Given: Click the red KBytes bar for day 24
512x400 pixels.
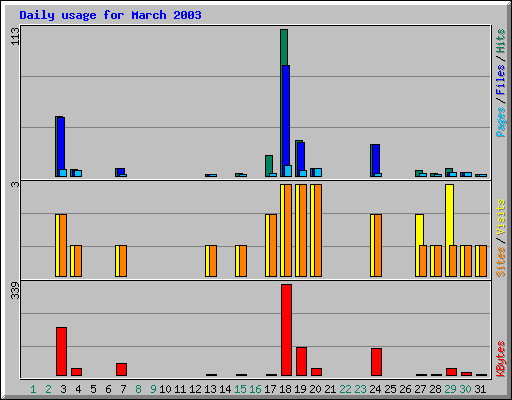Looking at the screenshot, I should point(376,362).
